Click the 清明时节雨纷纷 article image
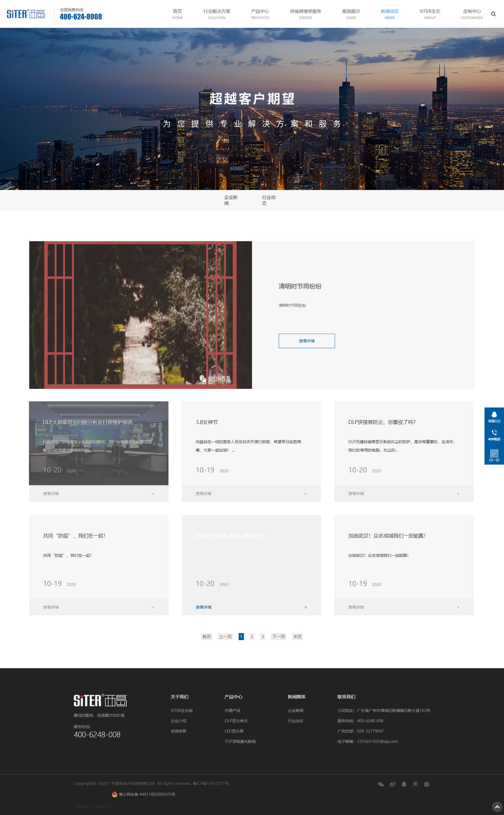 pos(140,315)
